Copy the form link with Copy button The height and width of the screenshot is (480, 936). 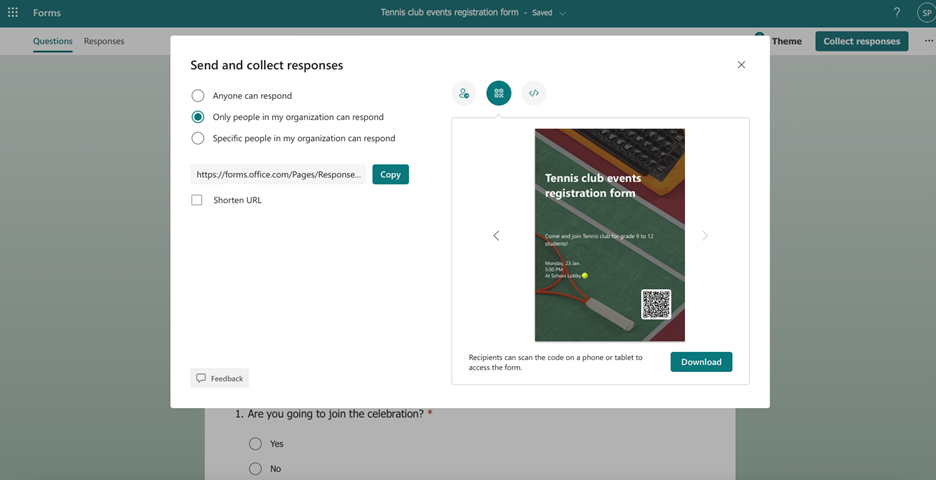tap(390, 174)
